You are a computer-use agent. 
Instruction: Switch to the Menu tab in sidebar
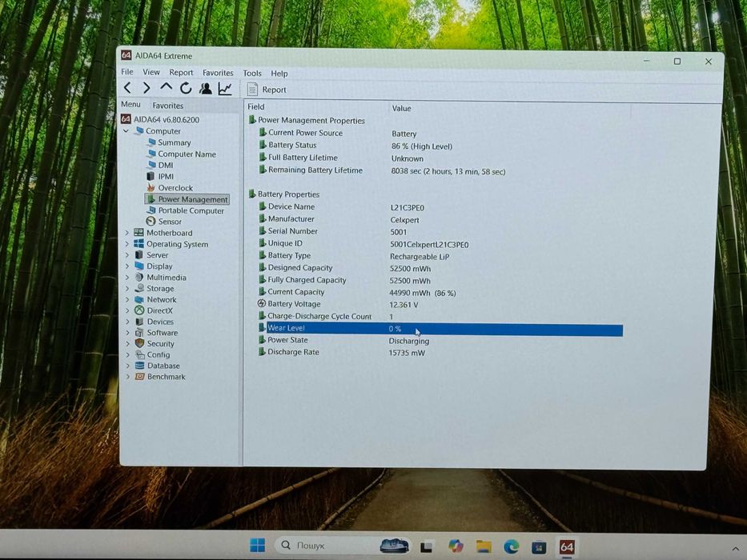tap(131, 104)
